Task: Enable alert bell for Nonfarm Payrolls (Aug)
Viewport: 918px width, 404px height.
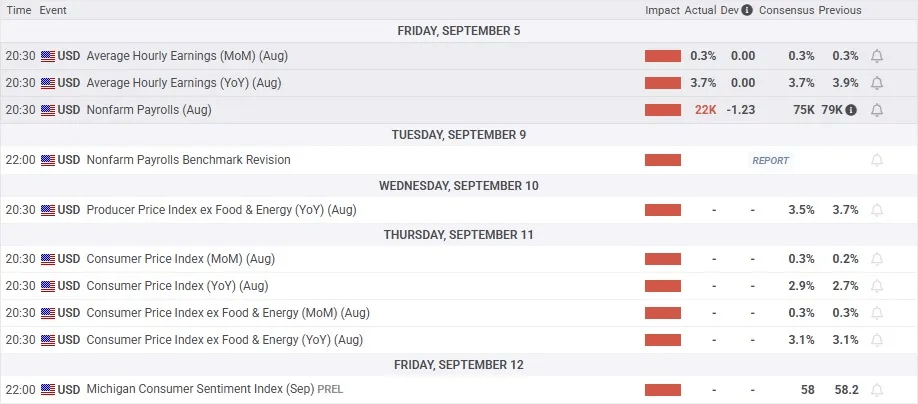Action: click(877, 110)
